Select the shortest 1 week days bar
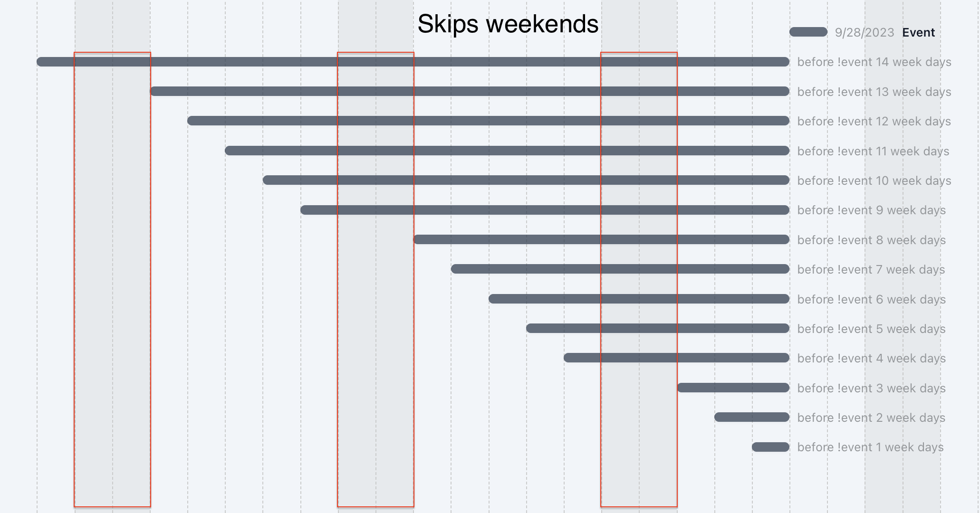The height and width of the screenshot is (513, 980). click(x=770, y=447)
